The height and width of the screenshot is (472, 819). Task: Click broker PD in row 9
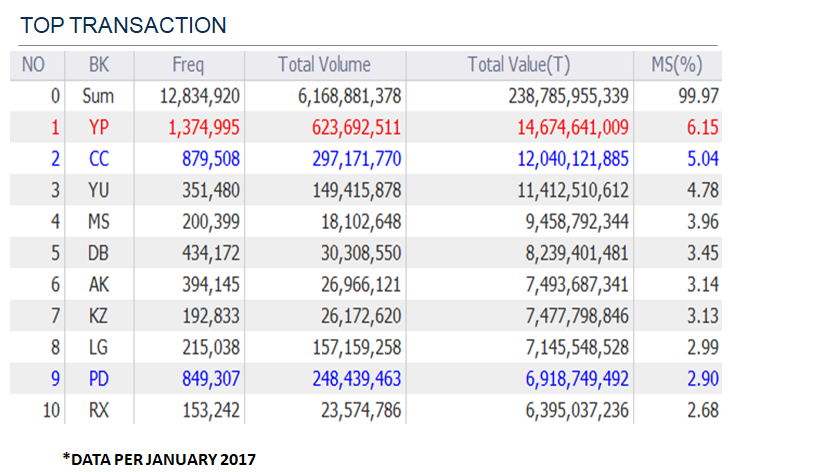click(99, 379)
